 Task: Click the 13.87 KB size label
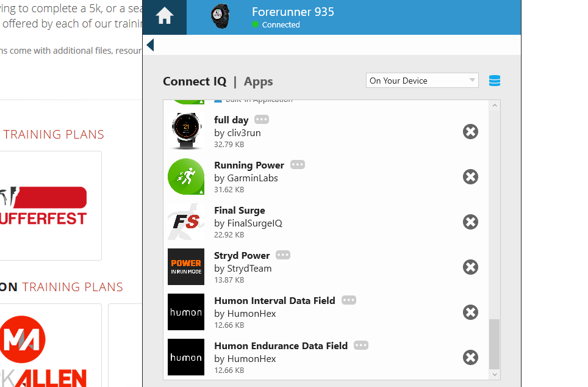coord(229,280)
